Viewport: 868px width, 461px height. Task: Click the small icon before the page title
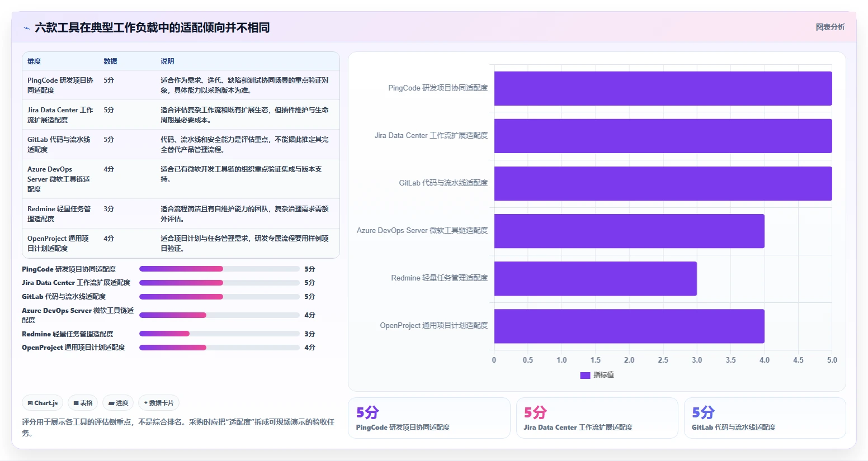(x=26, y=28)
